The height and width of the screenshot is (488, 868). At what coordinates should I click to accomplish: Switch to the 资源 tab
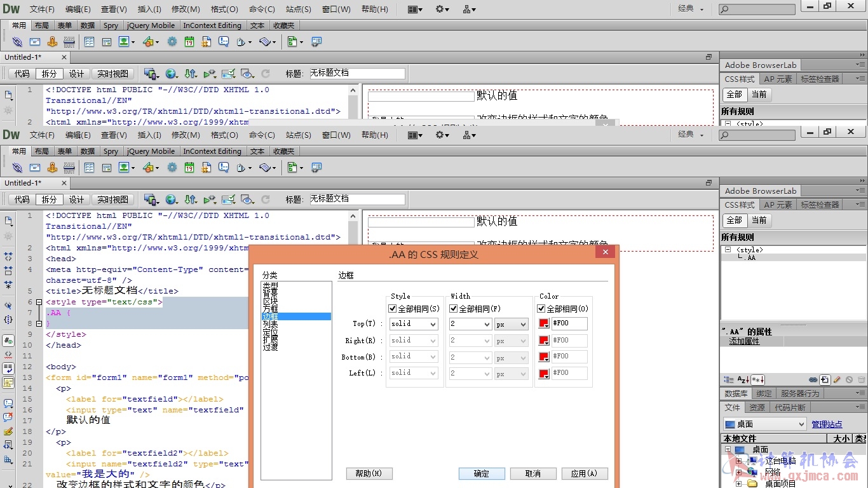pos(757,407)
